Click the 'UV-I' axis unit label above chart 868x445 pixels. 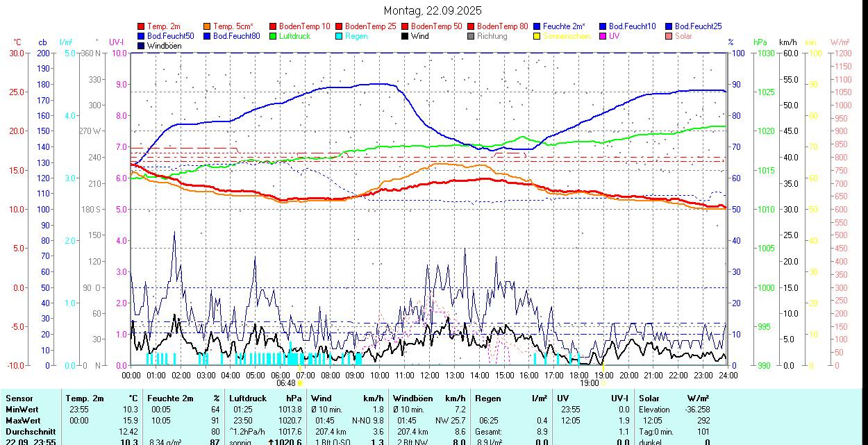[x=117, y=42]
